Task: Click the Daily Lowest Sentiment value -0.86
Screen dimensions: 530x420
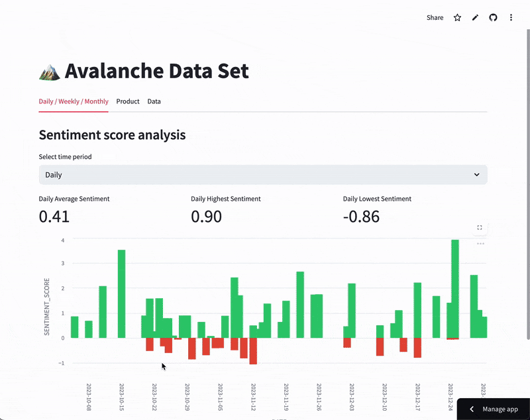Action: [361, 216]
